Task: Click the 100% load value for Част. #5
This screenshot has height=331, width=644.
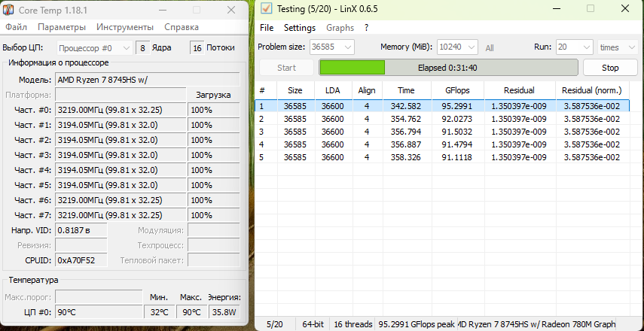Action: [x=214, y=185]
